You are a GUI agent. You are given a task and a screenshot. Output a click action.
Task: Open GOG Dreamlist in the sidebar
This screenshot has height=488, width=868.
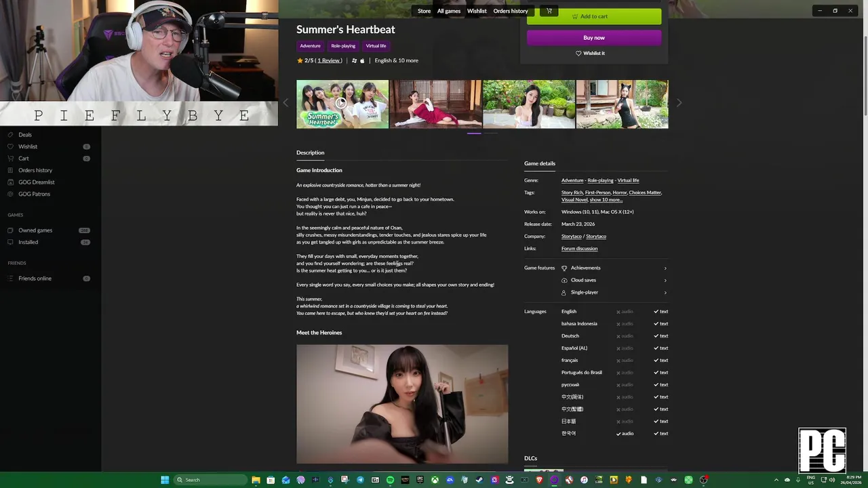[37, 182]
